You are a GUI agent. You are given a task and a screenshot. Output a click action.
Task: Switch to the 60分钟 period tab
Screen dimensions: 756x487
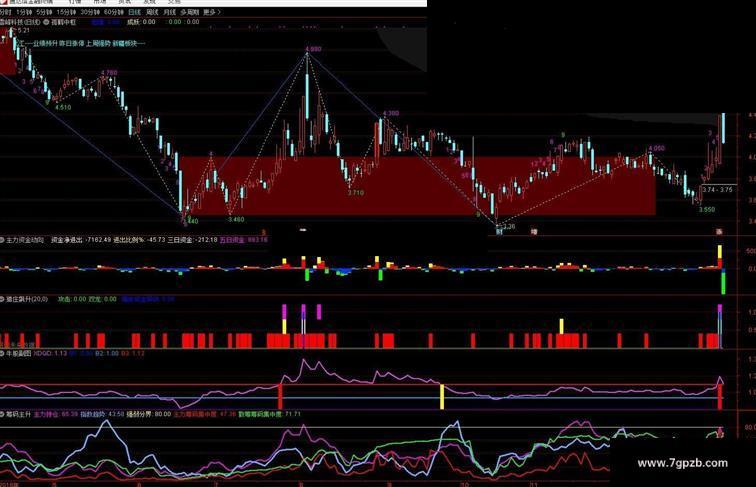pos(114,12)
